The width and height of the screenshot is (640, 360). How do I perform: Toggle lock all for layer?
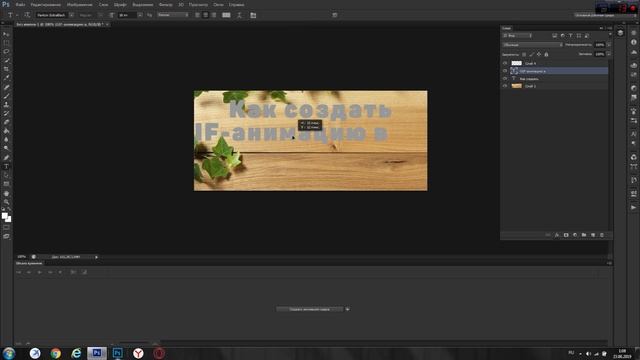(546, 54)
